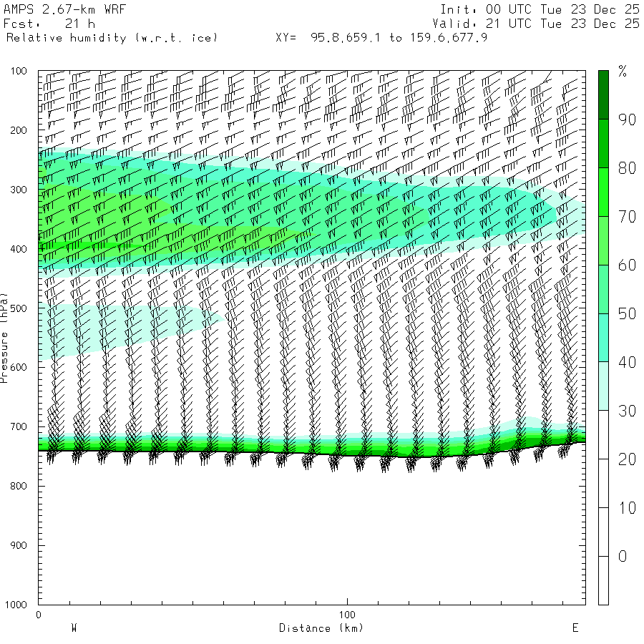This screenshot has height=644, width=644.
Task: Click the 0 label on the colorbar
Action: coord(623,556)
